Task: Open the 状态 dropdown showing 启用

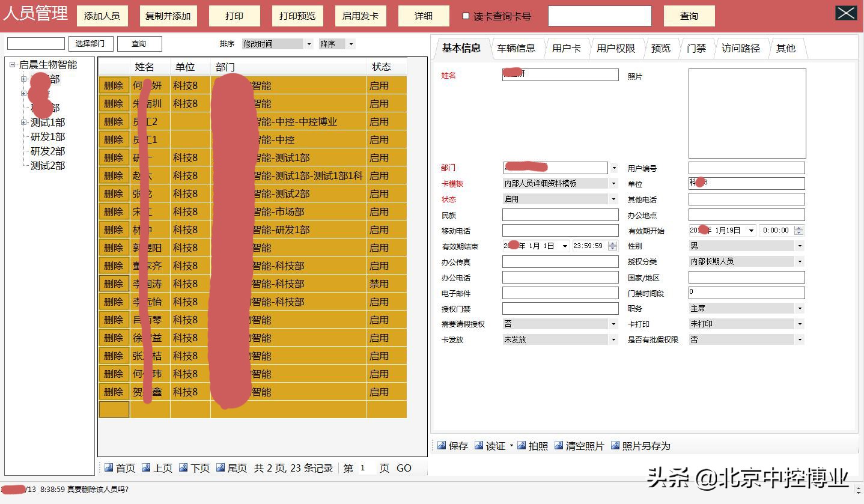Action: (613, 198)
